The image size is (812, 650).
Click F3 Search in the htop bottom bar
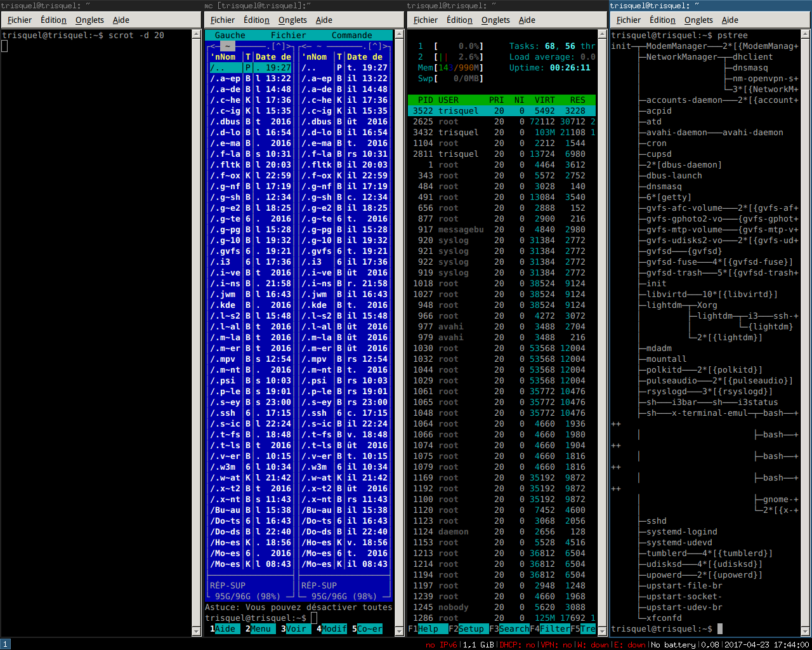(x=509, y=629)
